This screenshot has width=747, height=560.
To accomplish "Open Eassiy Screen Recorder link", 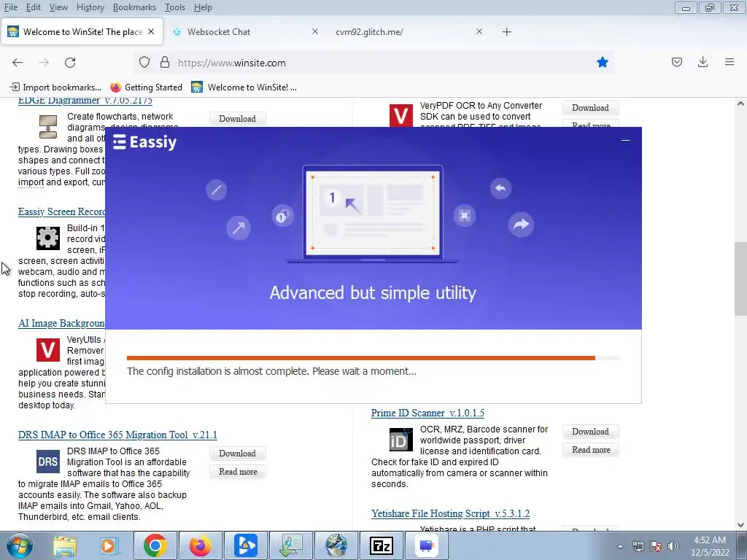I will pos(61,211).
